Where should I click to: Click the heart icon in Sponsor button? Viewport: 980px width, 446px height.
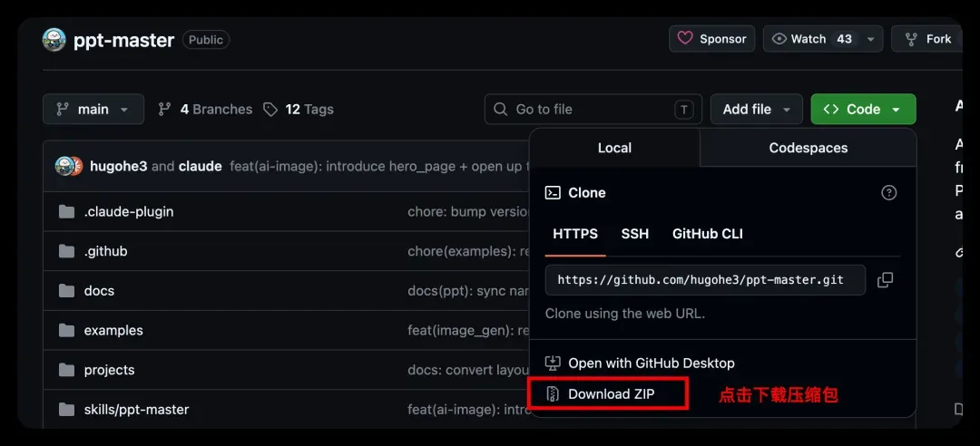[685, 39]
